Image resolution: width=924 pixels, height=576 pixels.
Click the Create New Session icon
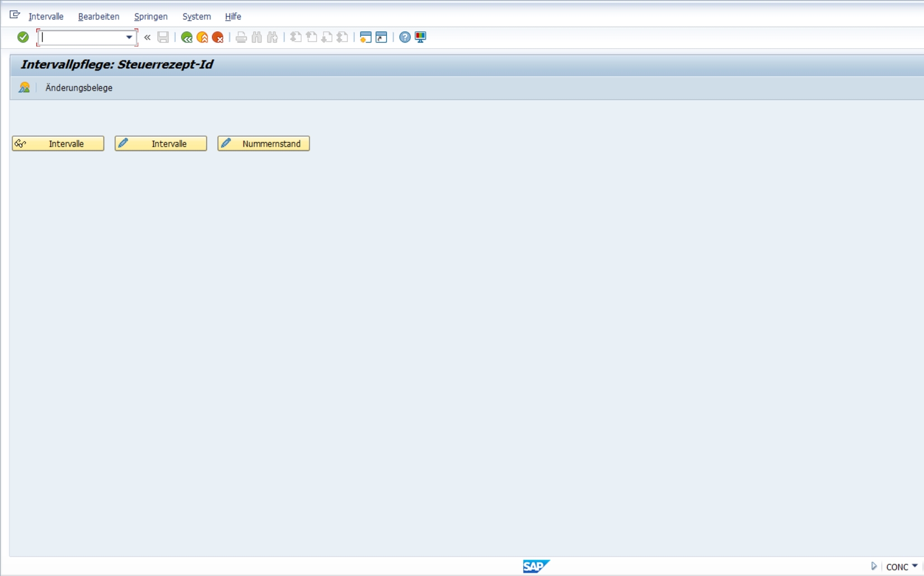[x=365, y=38]
